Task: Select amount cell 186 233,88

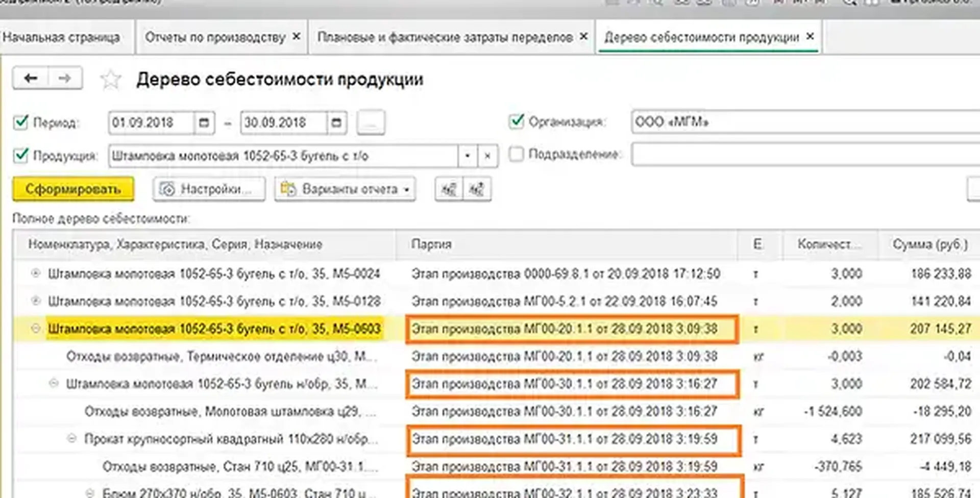Action: 940,274
